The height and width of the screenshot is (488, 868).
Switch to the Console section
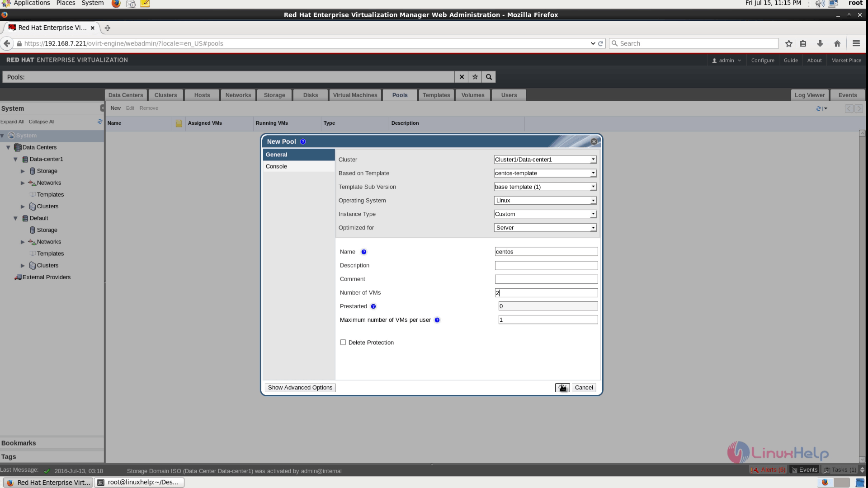pyautogui.click(x=299, y=166)
